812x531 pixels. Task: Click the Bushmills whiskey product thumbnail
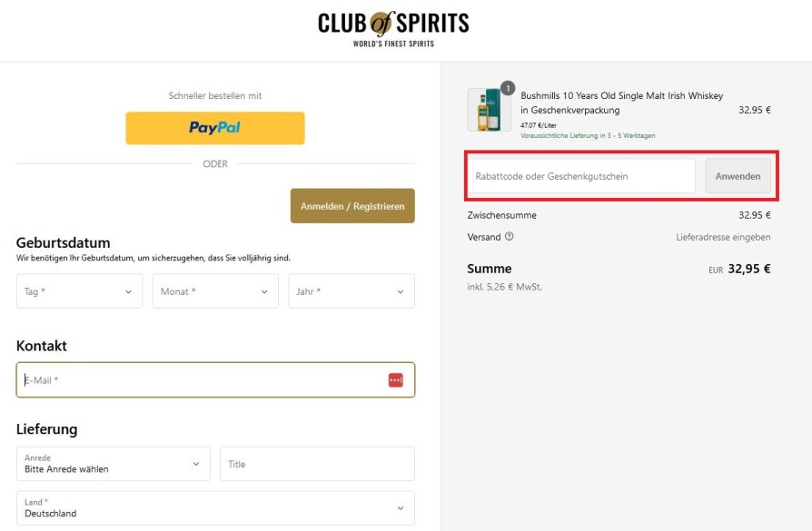[x=489, y=111]
